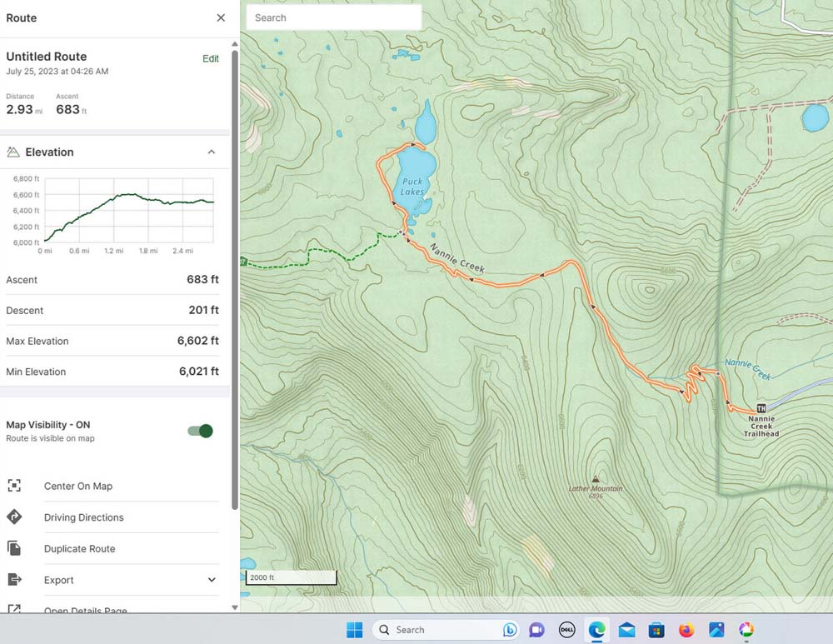Image resolution: width=833 pixels, height=644 pixels.
Task: Click the Nannie Creek Trailhead marker
Action: point(761,407)
